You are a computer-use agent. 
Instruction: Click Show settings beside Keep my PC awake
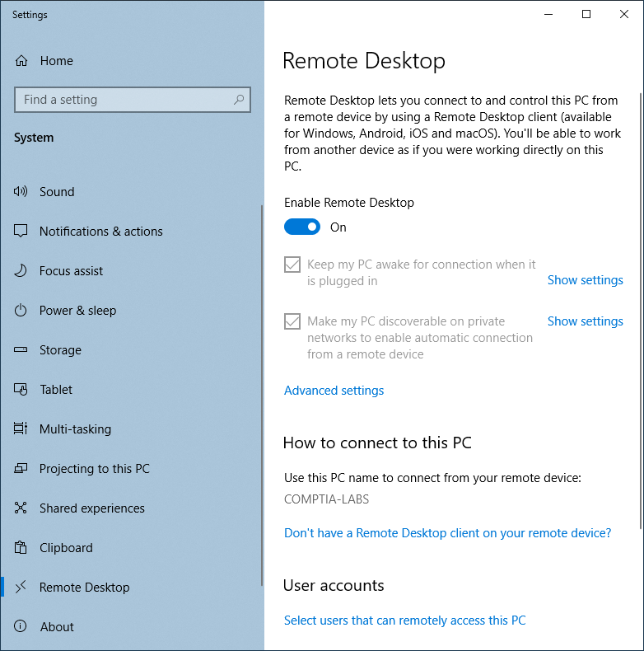pos(585,280)
